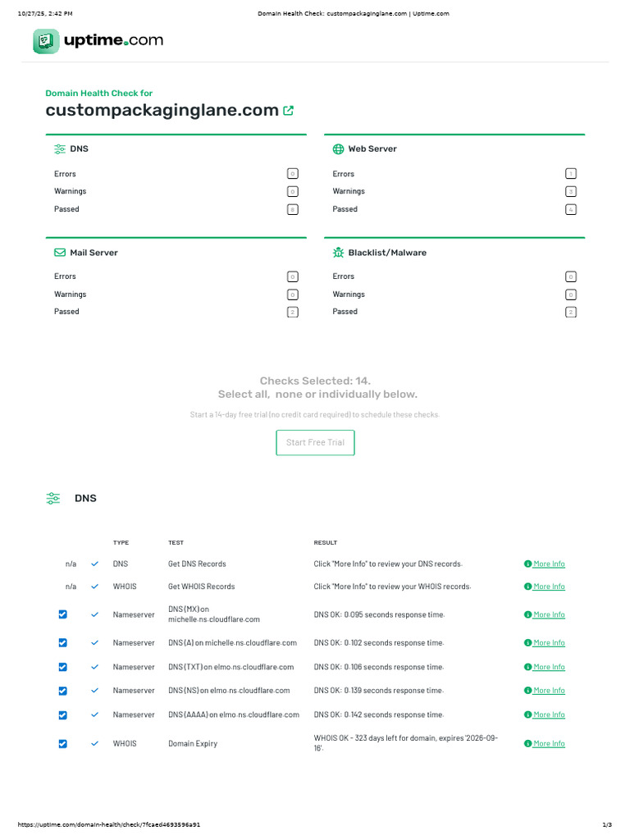The image size is (630, 840).
Task: Uncheck the DNS (NS) elmo nameserver checkbox
Action: [x=62, y=691]
